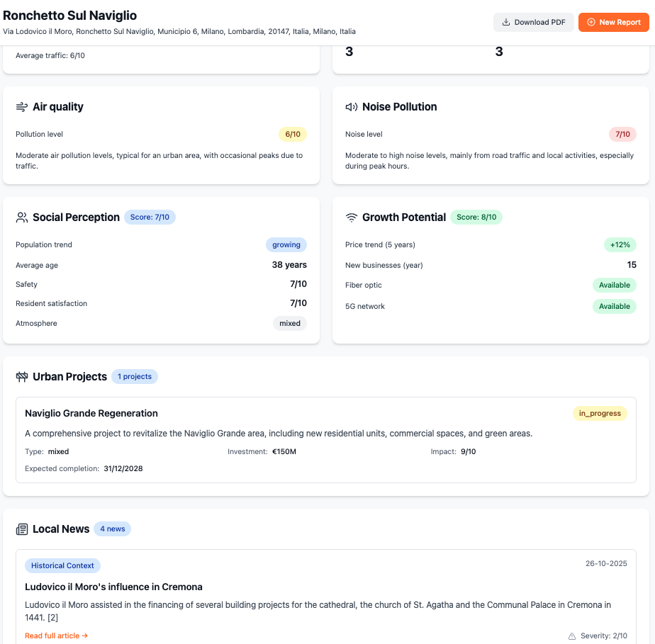This screenshot has width=655, height=644.
Task: Click the 4 news count badge
Action: pos(112,529)
